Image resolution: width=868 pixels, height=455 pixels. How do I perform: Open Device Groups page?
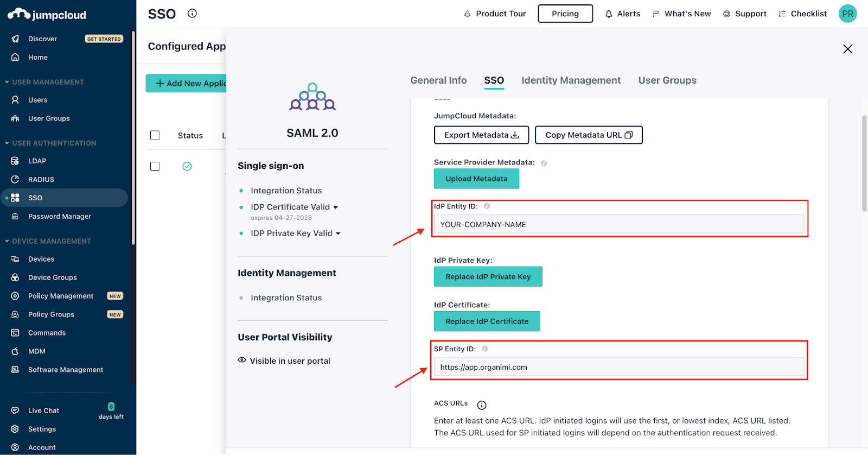click(x=52, y=277)
